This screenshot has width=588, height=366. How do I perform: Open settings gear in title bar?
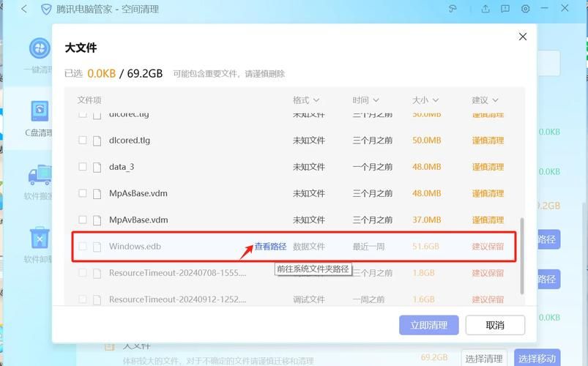525,9
